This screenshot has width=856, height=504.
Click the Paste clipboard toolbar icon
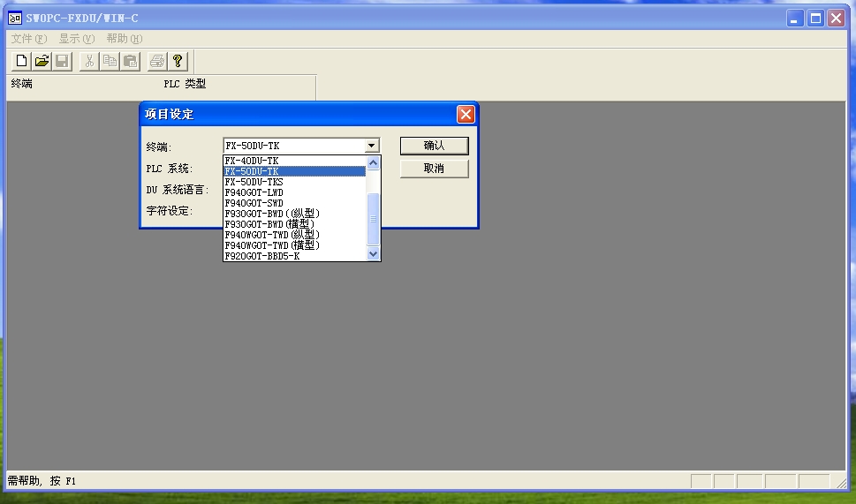(130, 61)
